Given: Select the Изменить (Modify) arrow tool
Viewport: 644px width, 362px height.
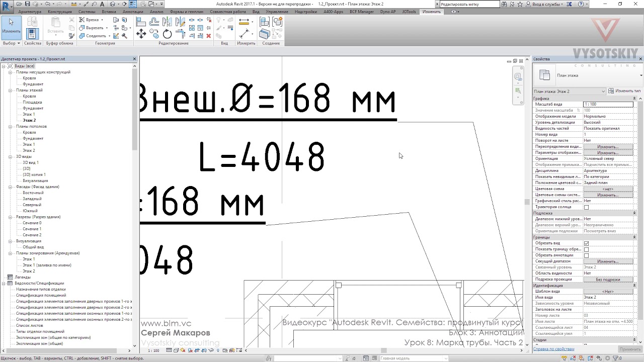Looking at the screenshot, I should coord(11,27).
